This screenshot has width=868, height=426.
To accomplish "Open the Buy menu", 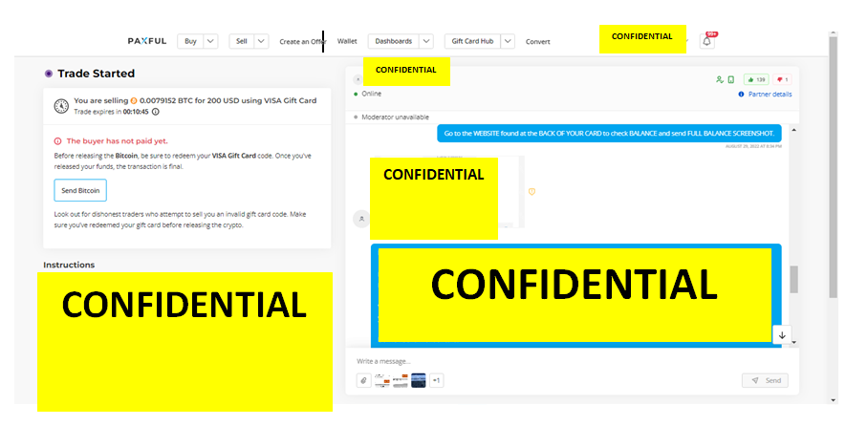I will coord(190,41).
